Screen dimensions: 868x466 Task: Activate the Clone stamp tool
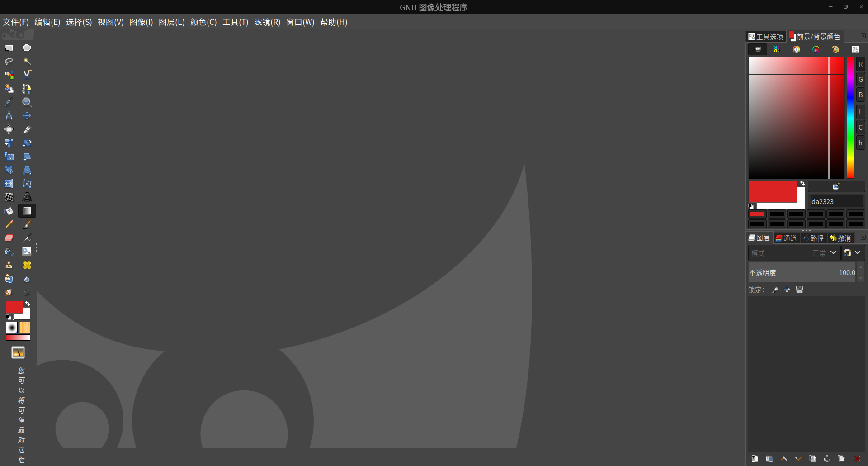coord(9,265)
